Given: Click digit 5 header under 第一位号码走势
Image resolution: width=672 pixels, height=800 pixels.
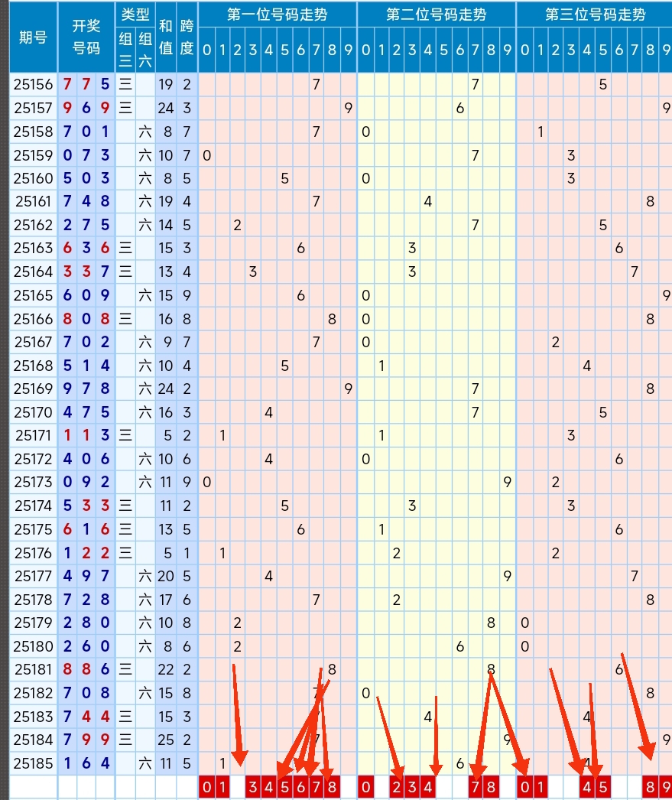Looking at the screenshot, I should pyautogui.click(x=284, y=50).
